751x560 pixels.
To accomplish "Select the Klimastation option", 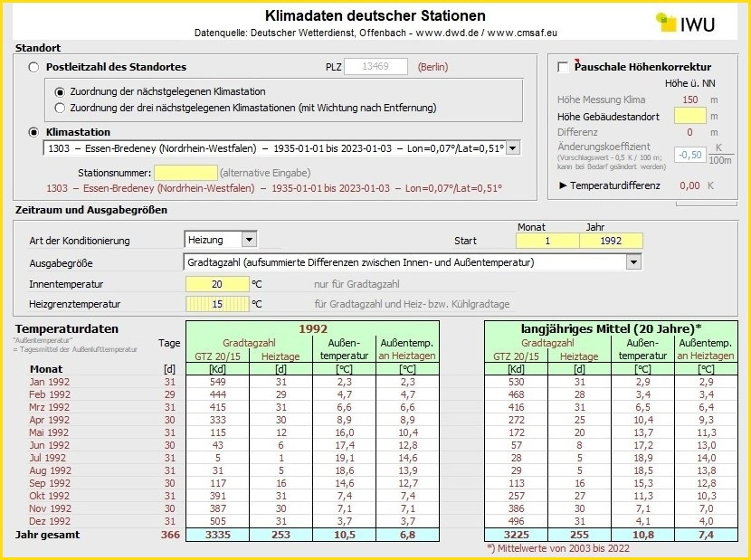I will pos(33,131).
